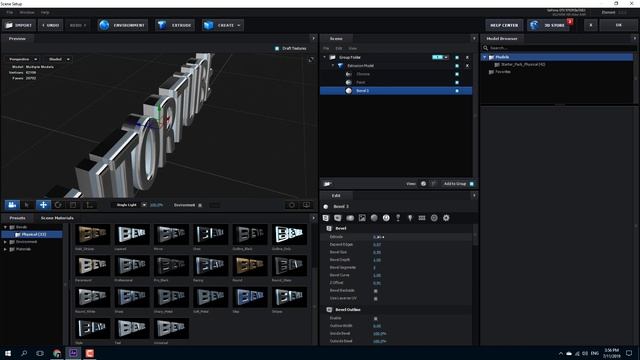Open the gear advanced settings icon in Edit toolbar

446,218
